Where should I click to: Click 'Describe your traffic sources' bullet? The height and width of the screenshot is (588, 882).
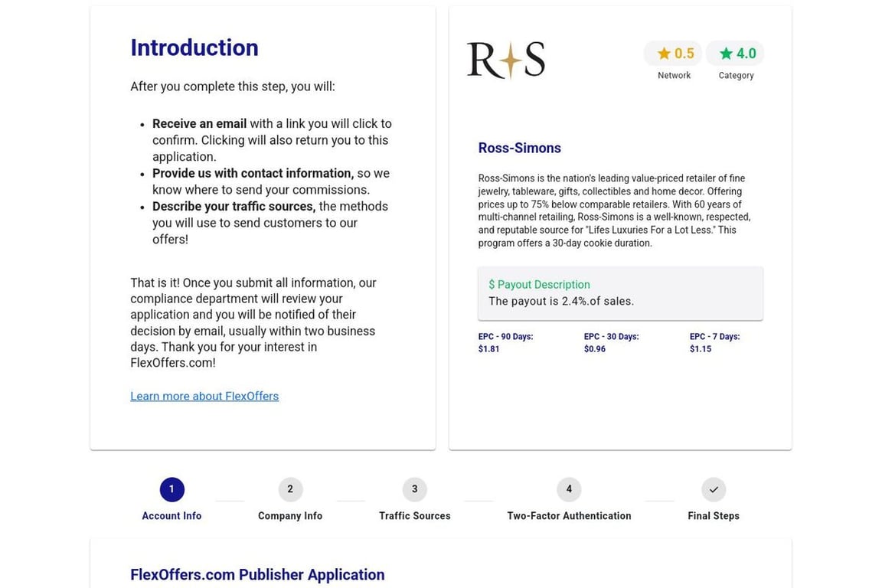234,207
